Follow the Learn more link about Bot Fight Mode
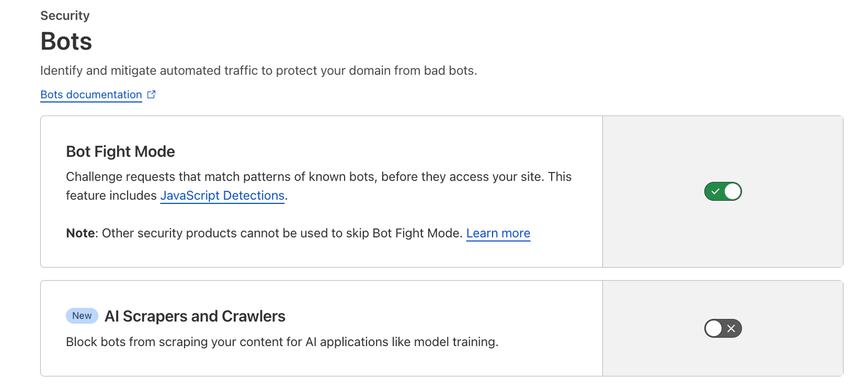 498,233
